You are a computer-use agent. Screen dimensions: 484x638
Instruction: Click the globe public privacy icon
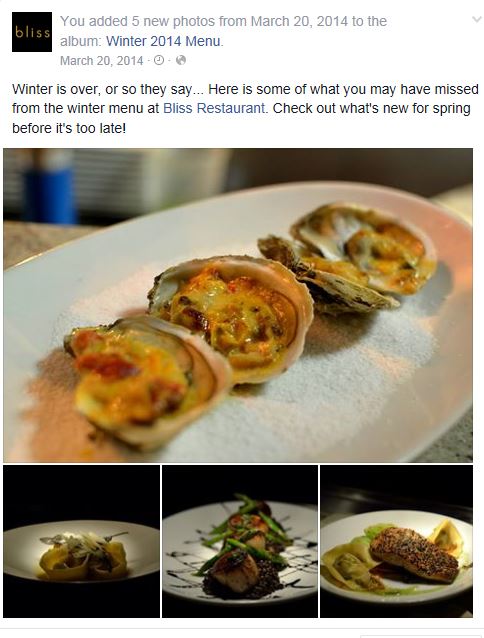pyautogui.click(x=181, y=60)
